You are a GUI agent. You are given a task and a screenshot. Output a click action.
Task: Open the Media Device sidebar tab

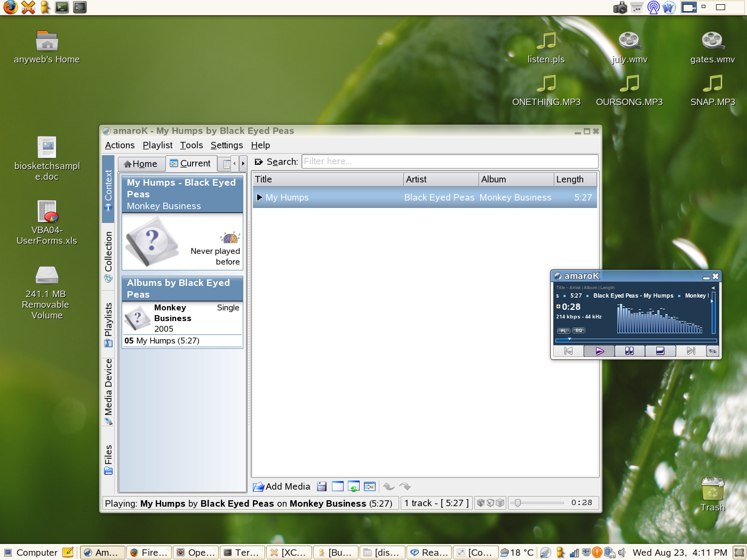108,392
